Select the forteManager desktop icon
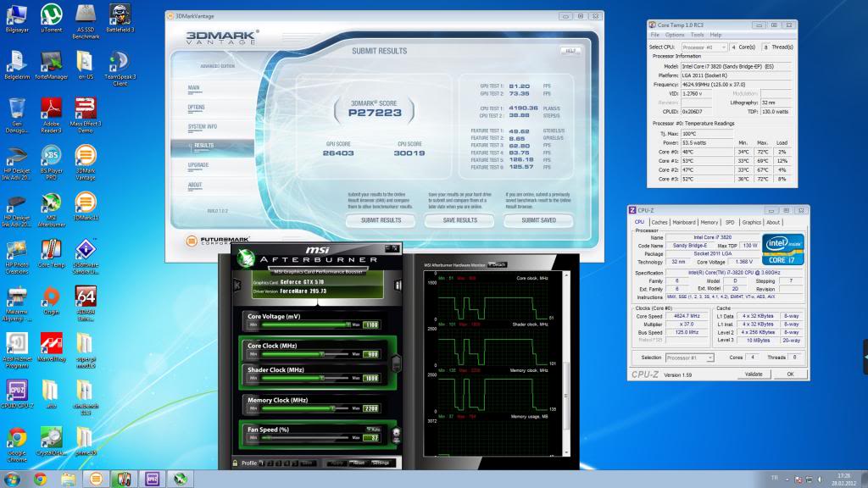 coord(52,65)
